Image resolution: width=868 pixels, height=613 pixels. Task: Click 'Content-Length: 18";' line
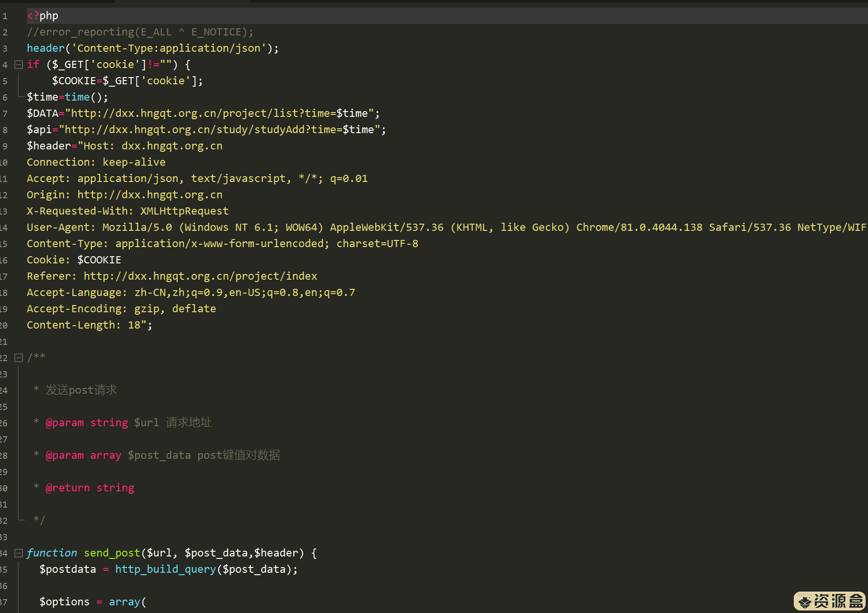click(x=90, y=325)
